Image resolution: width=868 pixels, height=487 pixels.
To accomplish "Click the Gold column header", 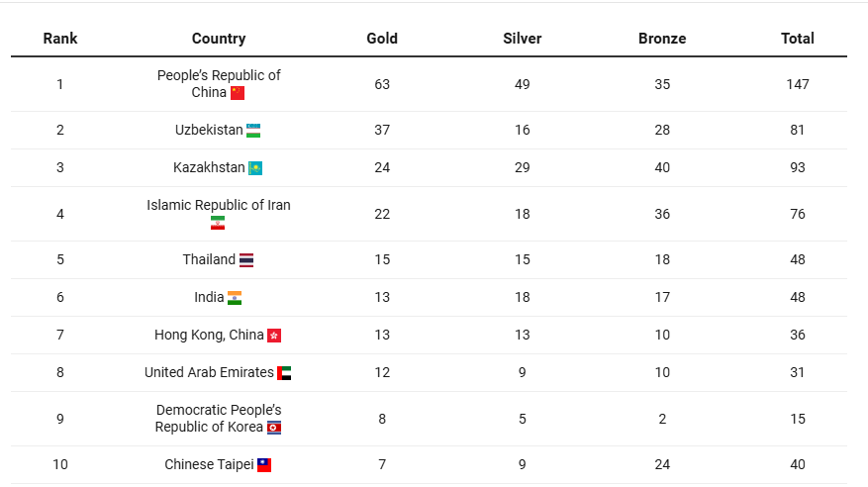I will tap(382, 39).
